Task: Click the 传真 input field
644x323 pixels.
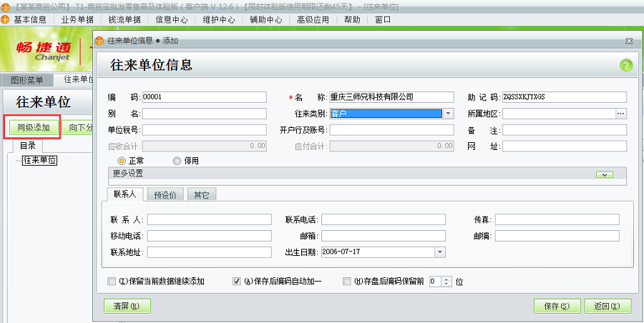Action: (557, 219)
